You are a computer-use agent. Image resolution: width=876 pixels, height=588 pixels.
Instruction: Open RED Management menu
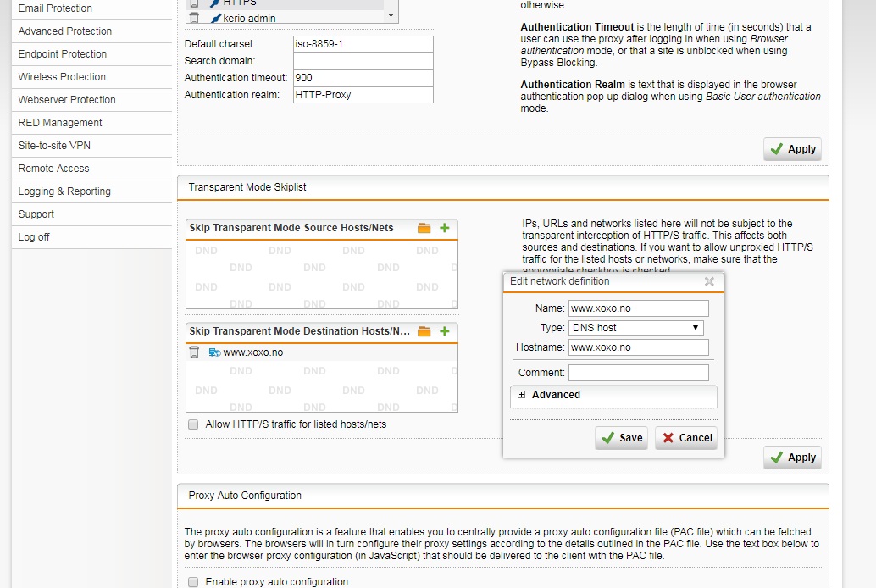91,123
